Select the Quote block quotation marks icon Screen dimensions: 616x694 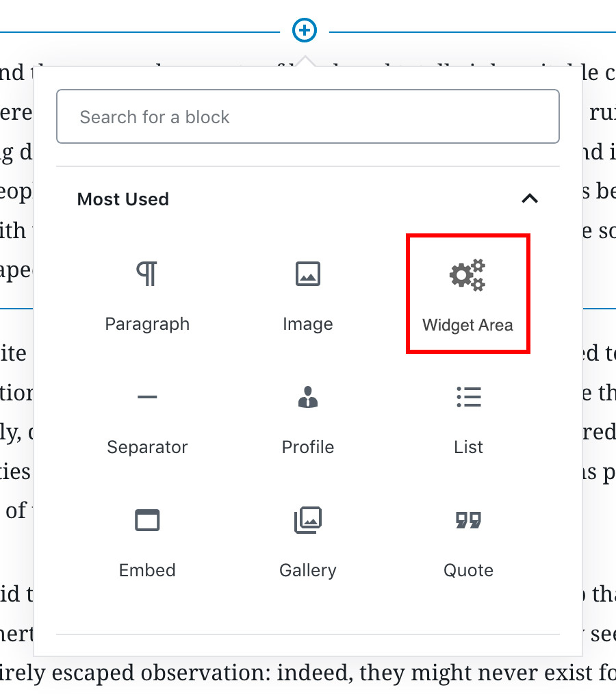point(469,520)
